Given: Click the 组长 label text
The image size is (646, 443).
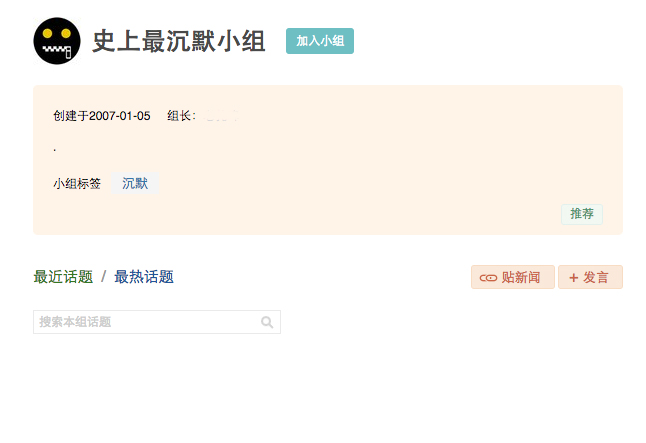Looking at the screenshot, I should (x=181, y=116).
